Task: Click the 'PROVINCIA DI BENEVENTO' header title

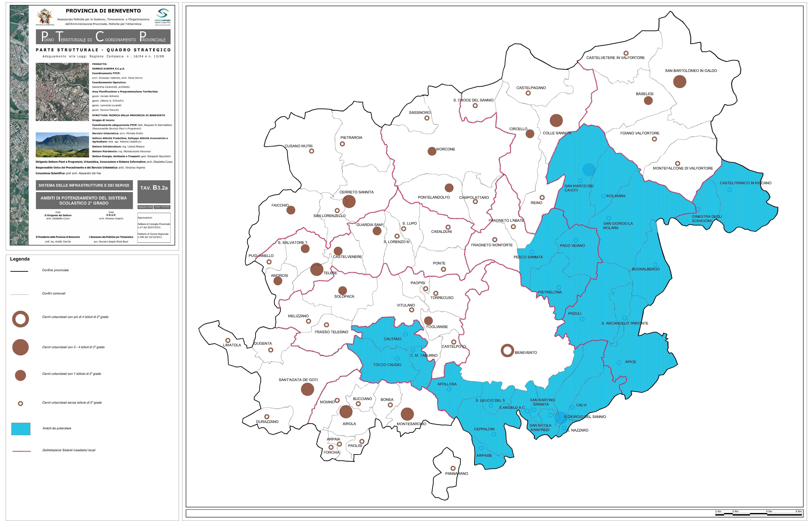Action: pos(103,11)
